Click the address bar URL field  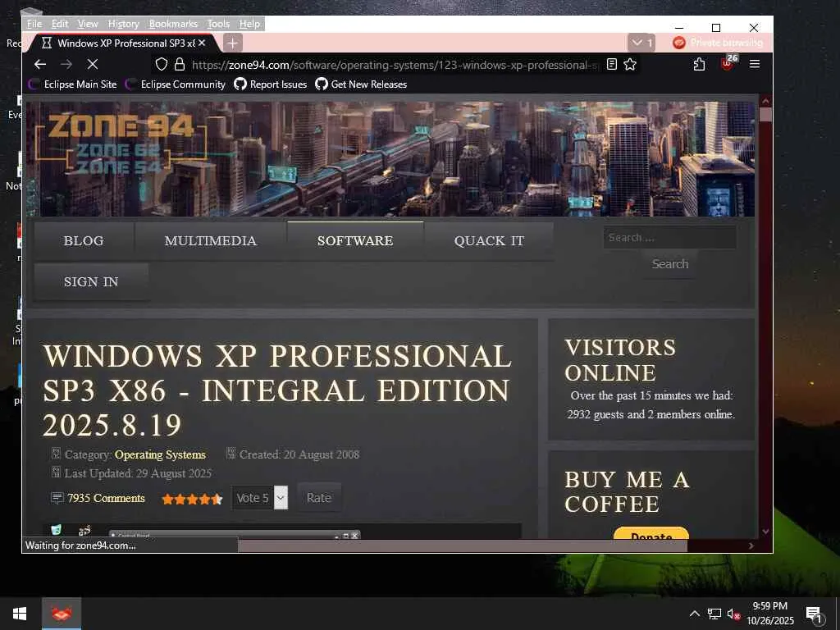pos(394,65)
